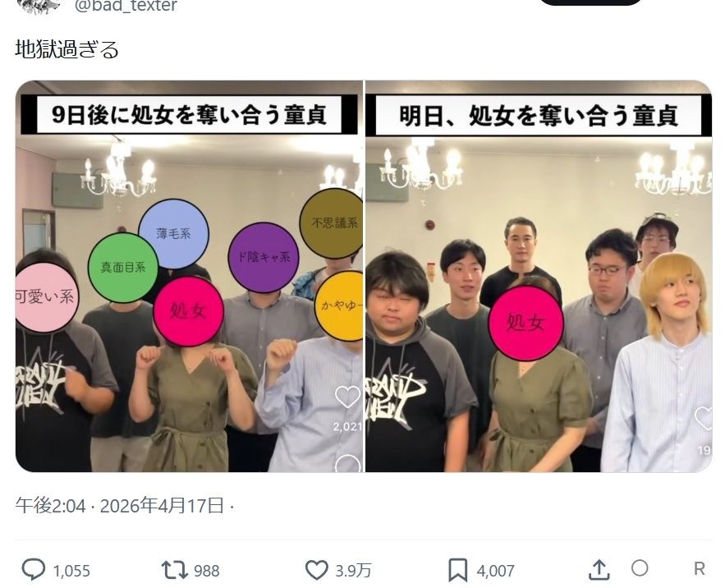Click the dark button at top right
The image size is (725, 588).
pyautogui.click(x=591, y=2)
